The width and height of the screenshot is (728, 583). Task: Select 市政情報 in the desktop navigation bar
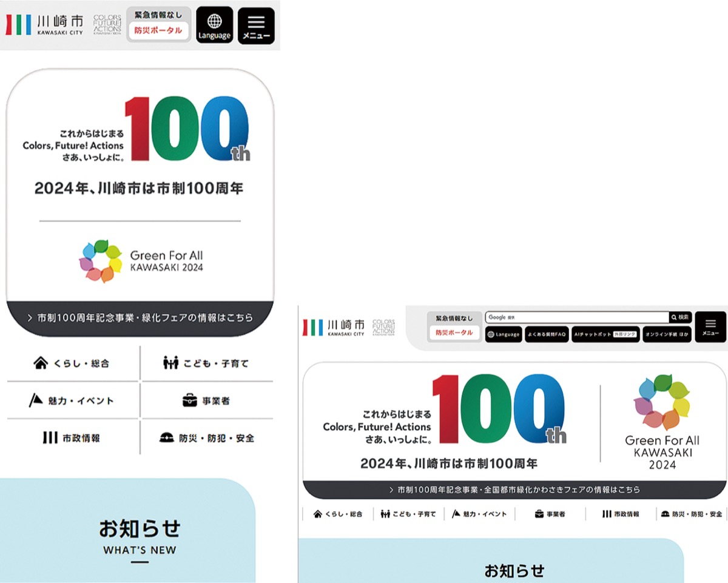pyautogui.click(x=621, y=514)
